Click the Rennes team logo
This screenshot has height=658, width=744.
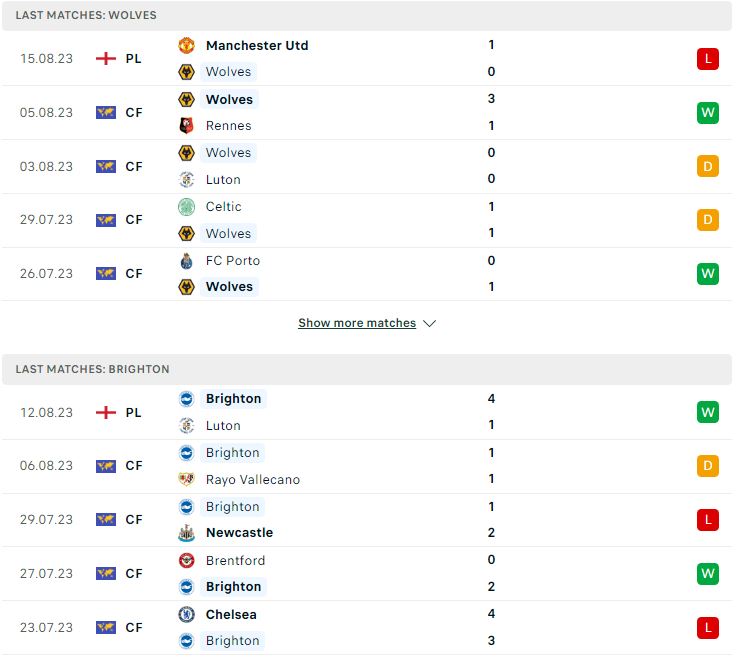coord(186,126)
